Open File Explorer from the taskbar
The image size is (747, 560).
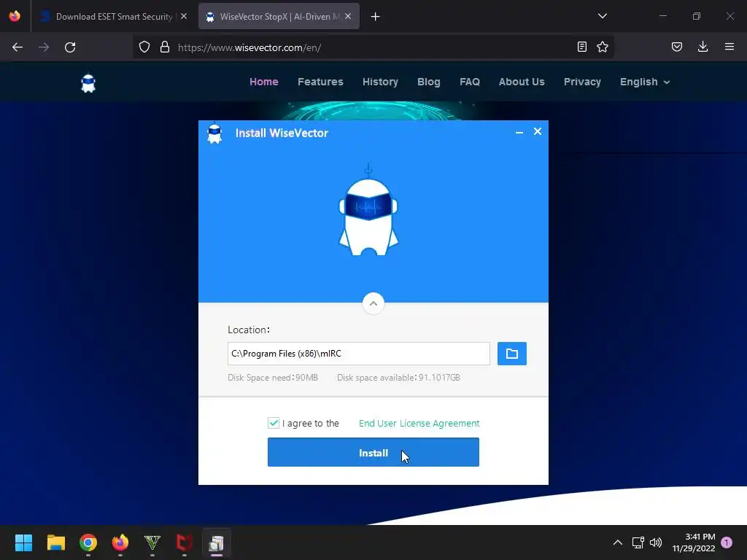55,542
